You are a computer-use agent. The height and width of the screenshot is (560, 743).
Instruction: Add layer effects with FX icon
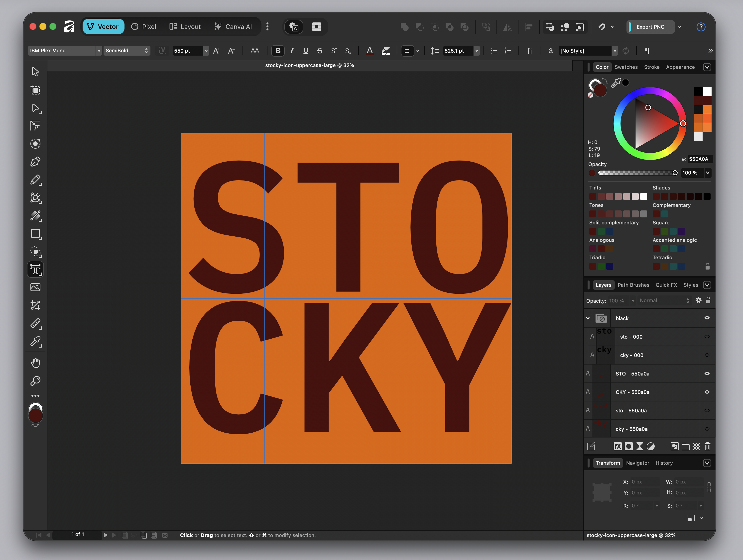click(x=617, y=446)
